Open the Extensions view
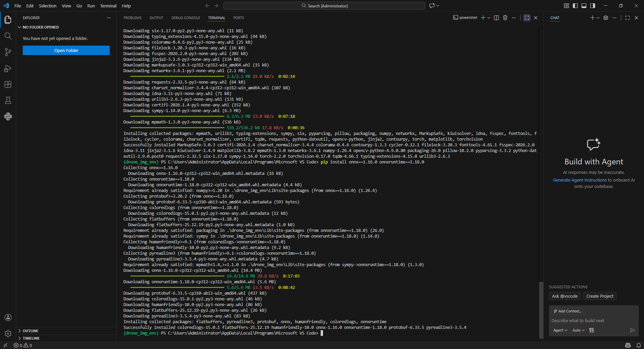Viewport: 644px width, 349px height. click(8, 84)
